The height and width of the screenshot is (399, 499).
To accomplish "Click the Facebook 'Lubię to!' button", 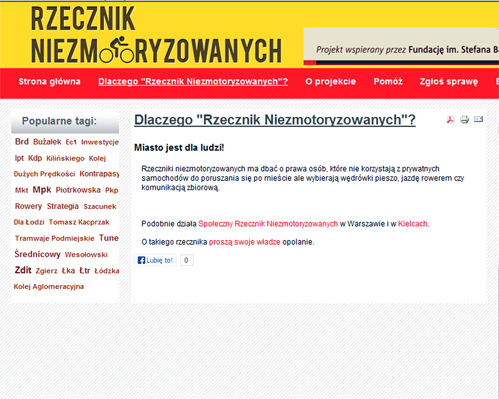I will (155, 260).
